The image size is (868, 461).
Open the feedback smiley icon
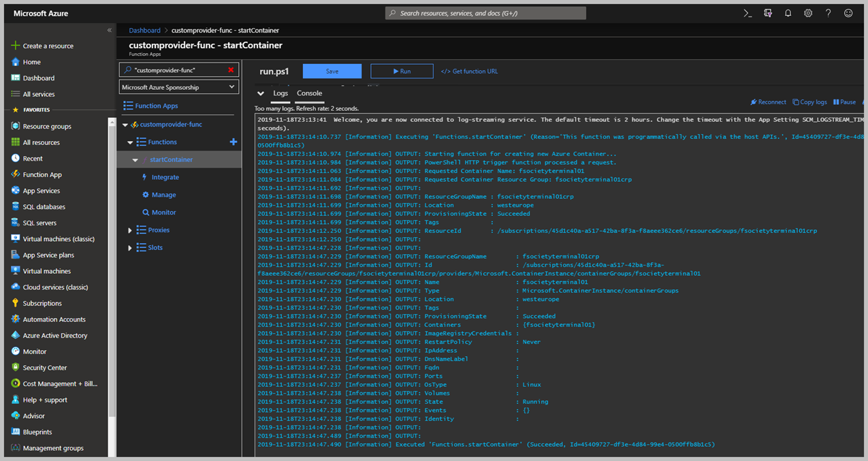848,13
